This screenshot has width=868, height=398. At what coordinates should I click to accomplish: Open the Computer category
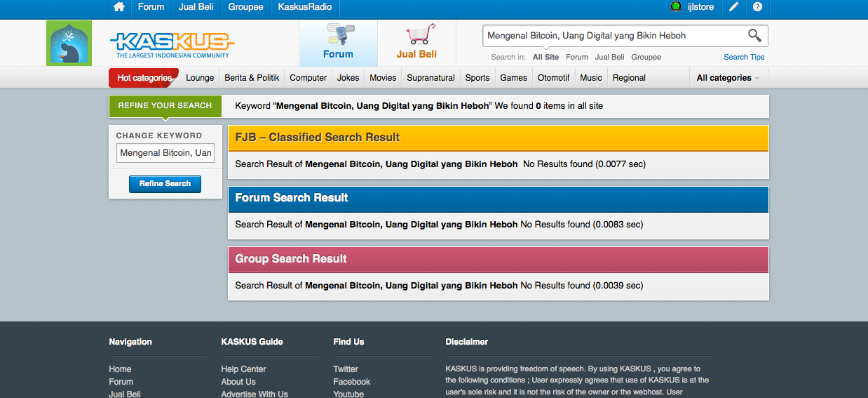[308, 78]
